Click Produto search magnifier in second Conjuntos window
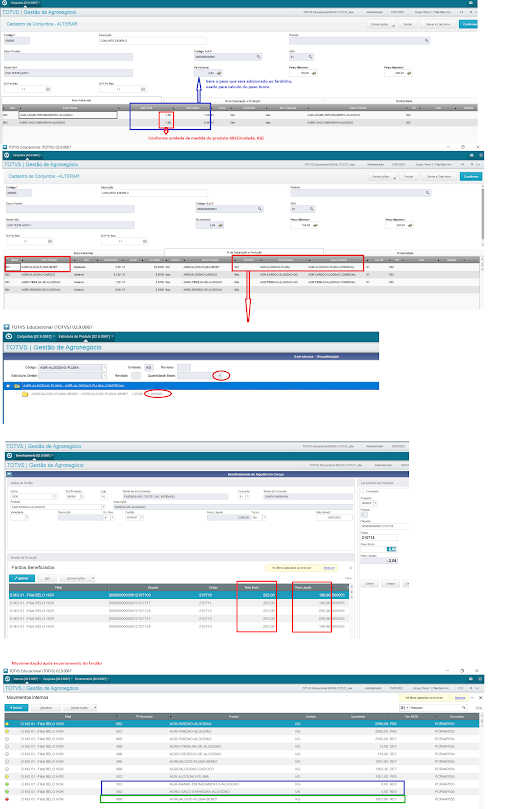The image size is (512, 809). (428, 193)
